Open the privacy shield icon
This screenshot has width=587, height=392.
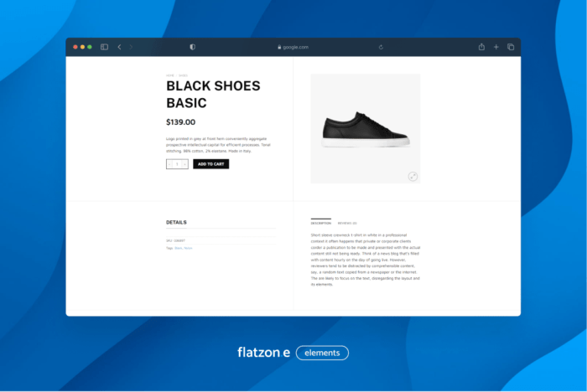pos(192,47)
